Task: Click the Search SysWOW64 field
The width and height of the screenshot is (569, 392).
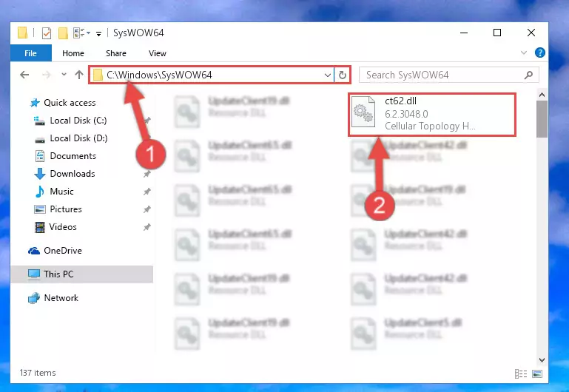Action: pos(449,75)
